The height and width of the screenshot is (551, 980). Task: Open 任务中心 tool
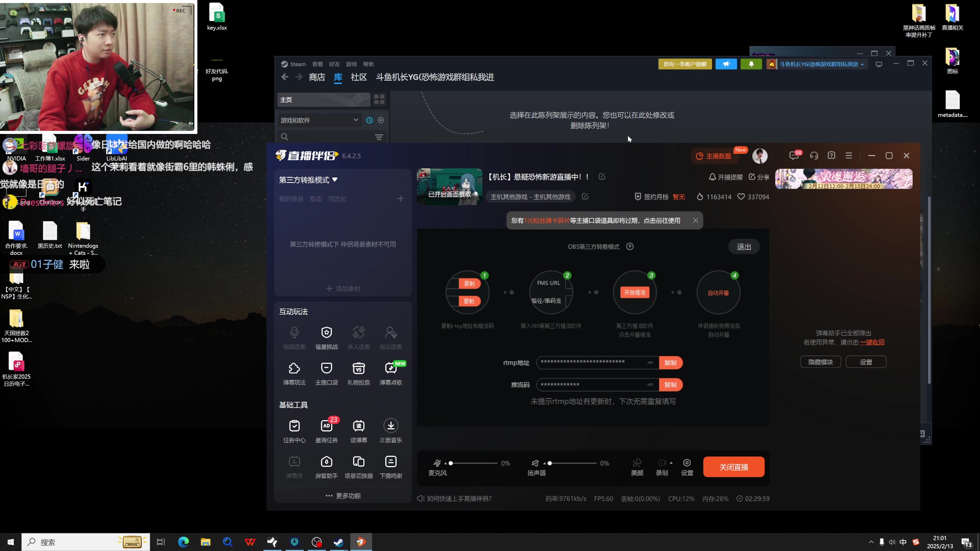294,431
